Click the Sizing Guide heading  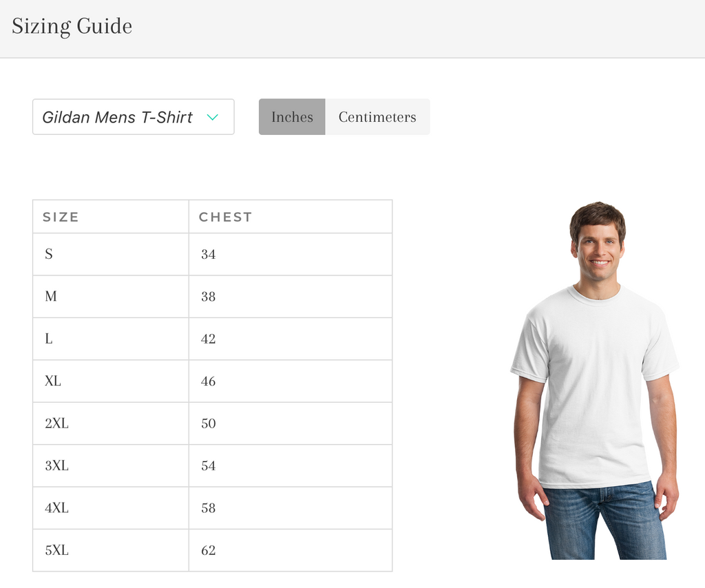72,26
